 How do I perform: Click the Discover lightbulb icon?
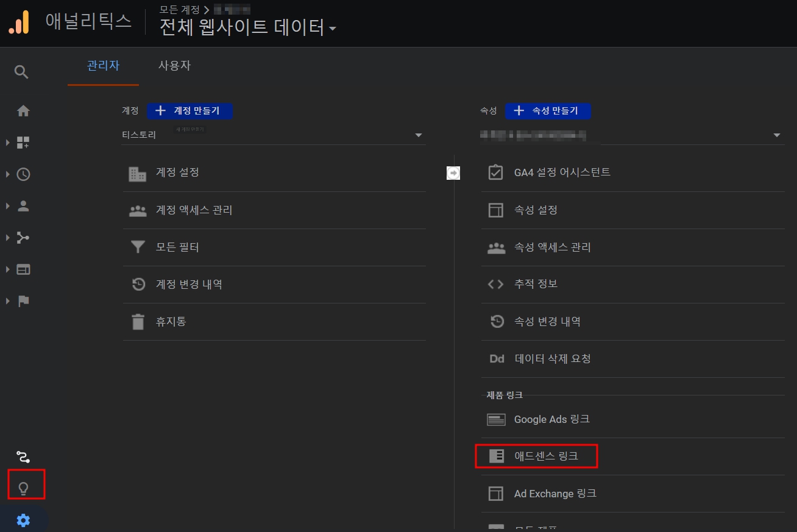[24, 488]
